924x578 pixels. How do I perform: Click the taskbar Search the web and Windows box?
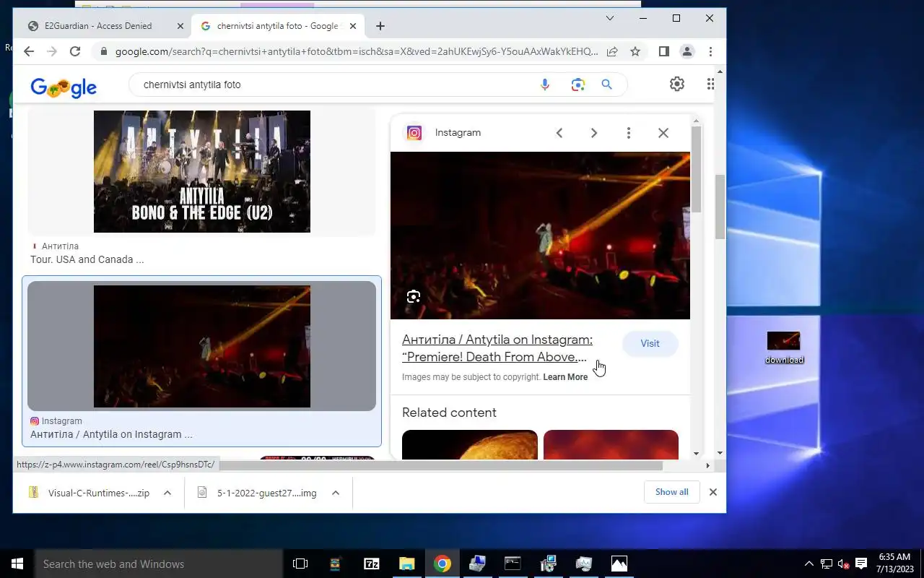tap(159, 564)
